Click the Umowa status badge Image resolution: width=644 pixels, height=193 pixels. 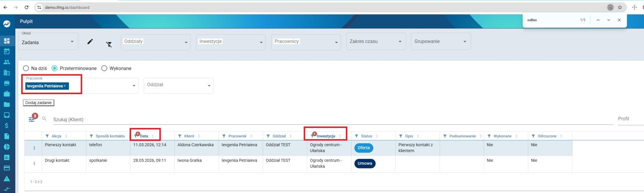coord(365,164)
